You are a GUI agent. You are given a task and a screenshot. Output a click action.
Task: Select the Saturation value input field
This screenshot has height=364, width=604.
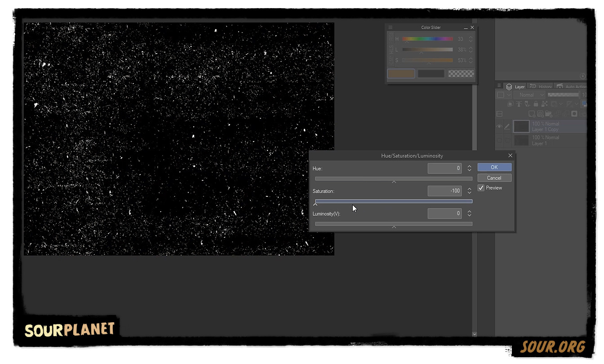444,191
